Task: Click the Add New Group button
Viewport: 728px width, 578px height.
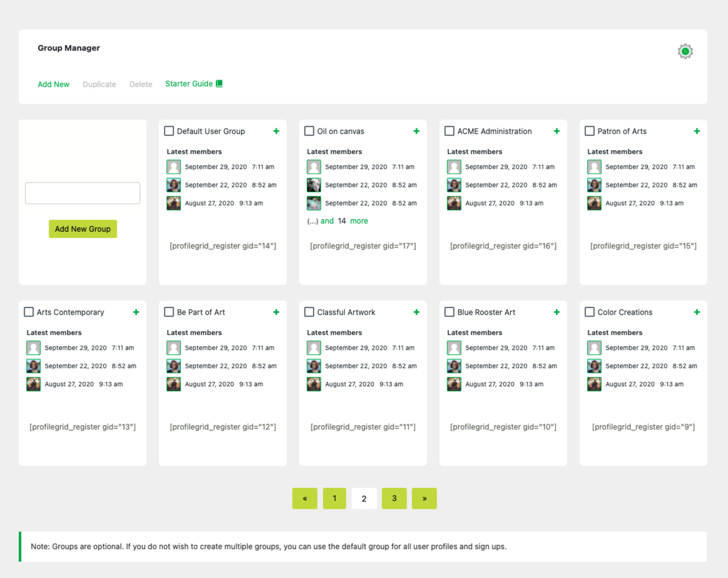Action: [83, 229]
